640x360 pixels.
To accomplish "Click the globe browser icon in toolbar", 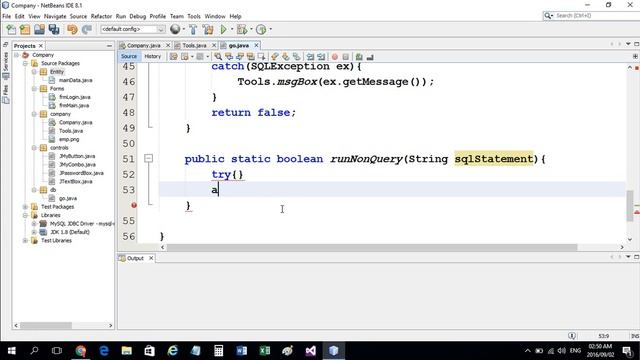I will pos(175,29).
